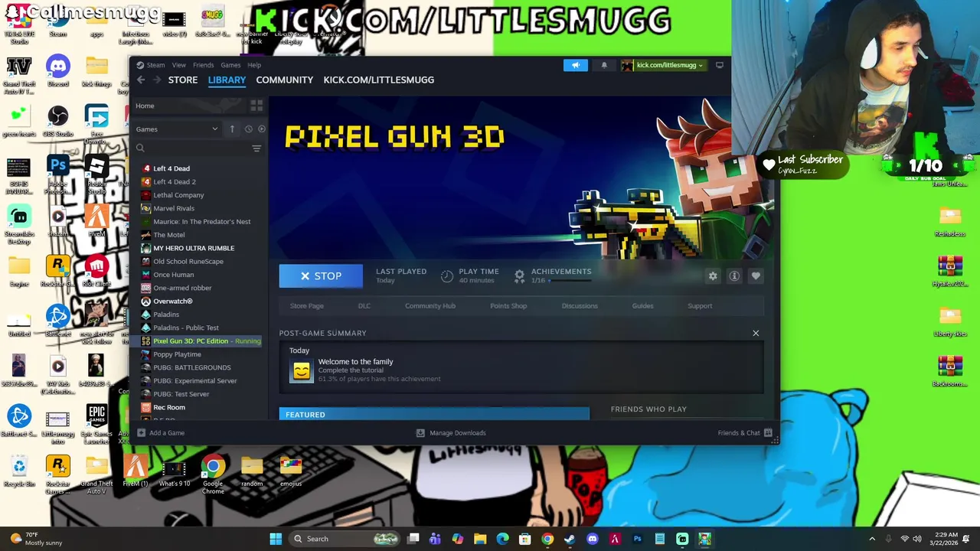Image resolution: width=980 pixels, height=551 pixels.
Task: Toggle sort by recent activity clock
Action: (248, 129)
